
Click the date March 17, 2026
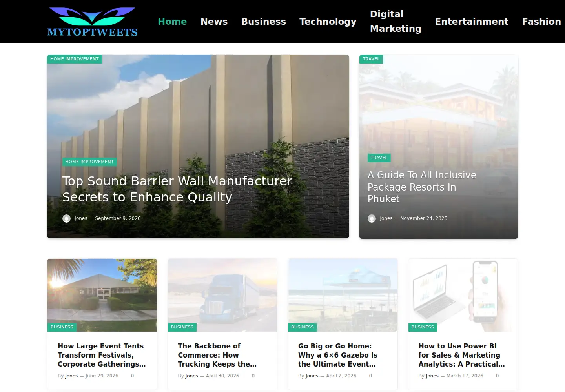[465, 376]
